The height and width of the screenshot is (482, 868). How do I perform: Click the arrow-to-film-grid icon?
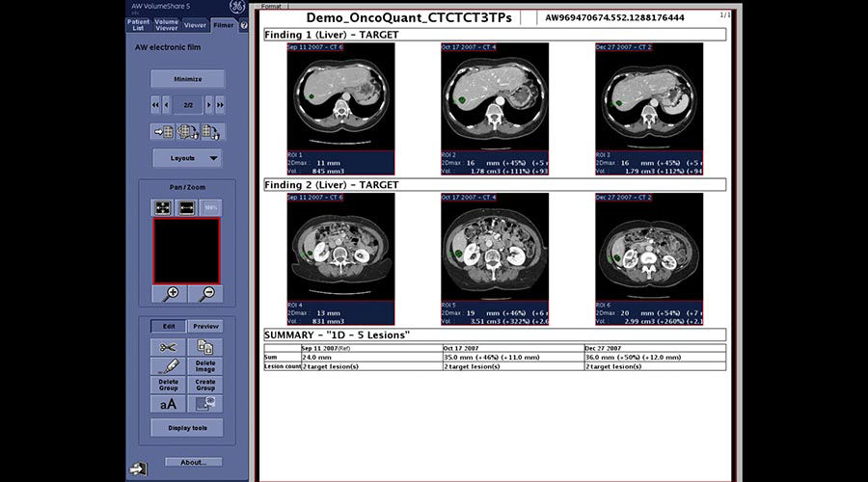(x=163, y=132)
